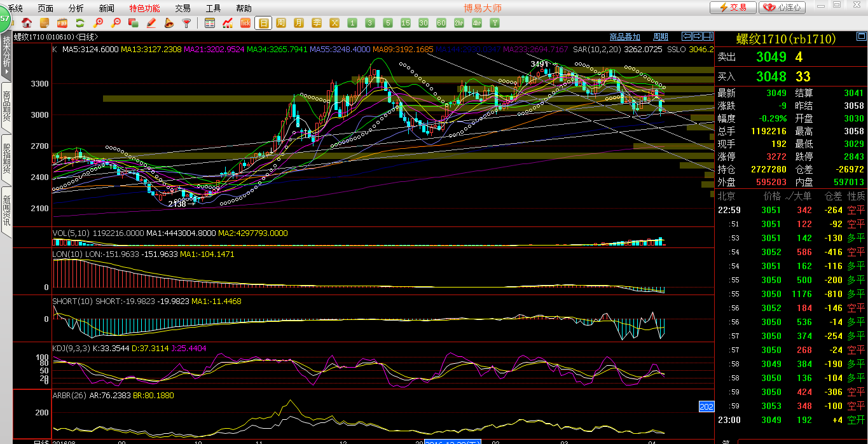Screen dimensions: 868x444
Task: Switch to 技术分析 side tab
Action: [6, 55]
